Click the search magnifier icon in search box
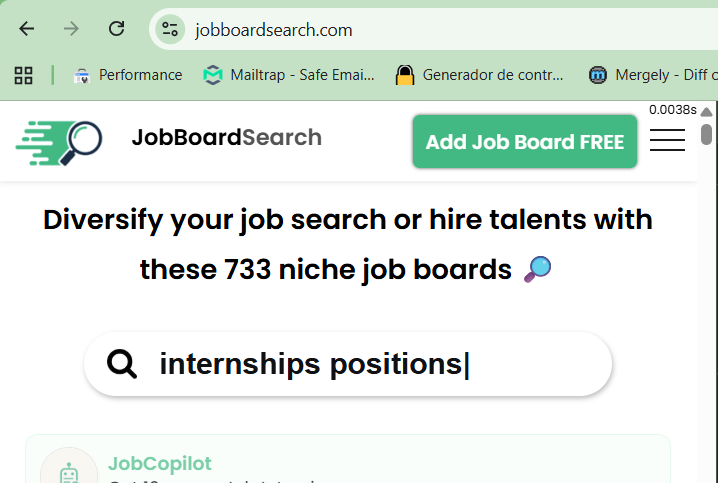Image resolution: width=718 pixels, height=483 pixels. tap(122, 364)
